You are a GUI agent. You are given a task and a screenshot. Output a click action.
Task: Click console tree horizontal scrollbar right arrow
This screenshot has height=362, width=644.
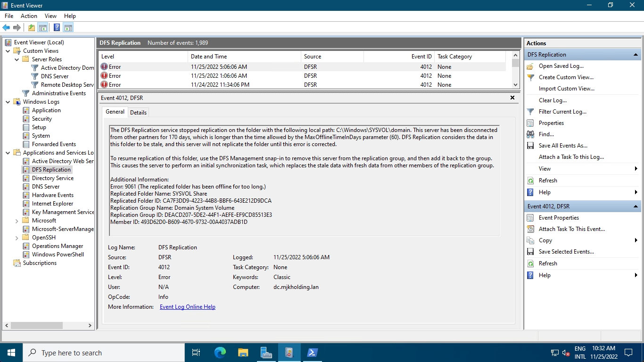(x=91, y=325)
